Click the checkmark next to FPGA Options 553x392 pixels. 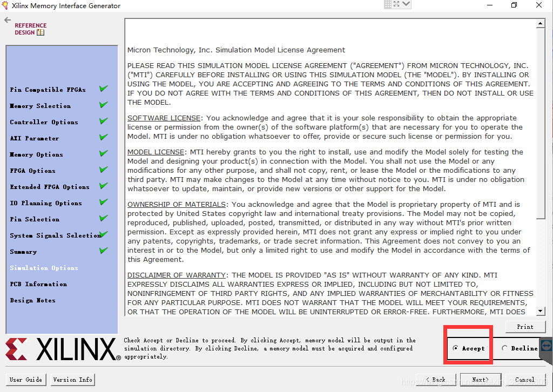103,170
